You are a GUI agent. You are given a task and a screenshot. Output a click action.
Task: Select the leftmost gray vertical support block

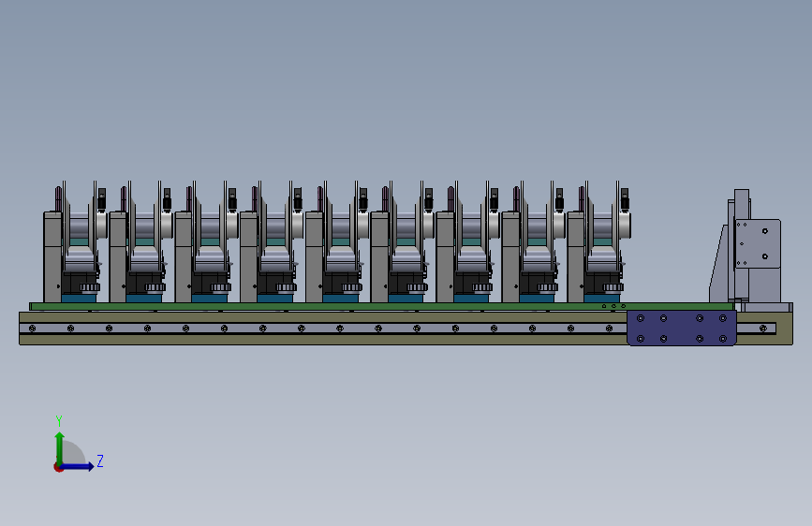[52, 256]
